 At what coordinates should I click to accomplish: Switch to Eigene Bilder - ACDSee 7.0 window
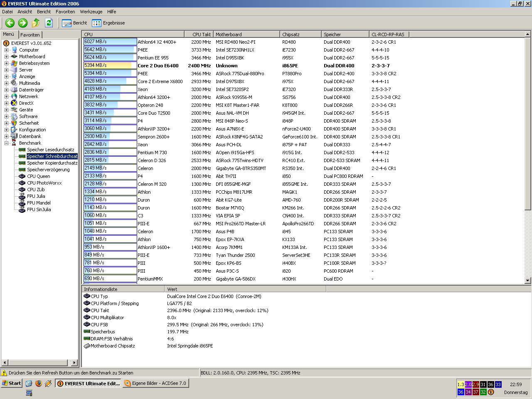click(x=156, y=383)
